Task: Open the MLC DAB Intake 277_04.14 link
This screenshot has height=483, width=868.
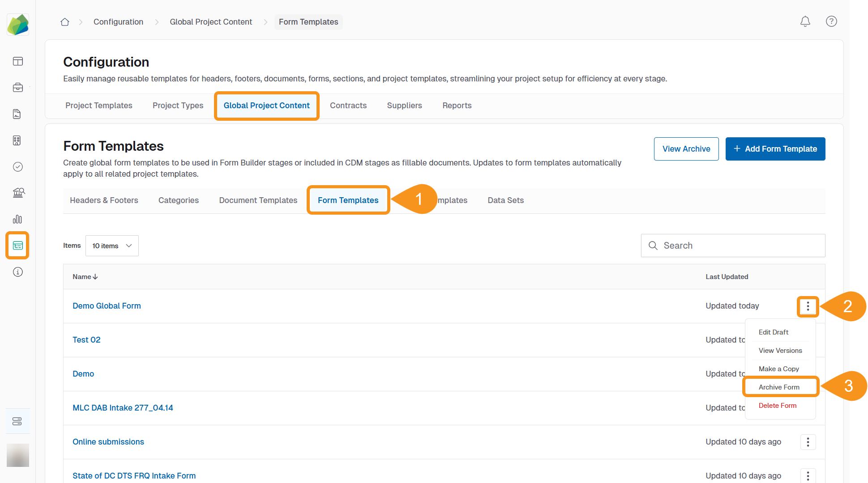Action: coord(123,408)
